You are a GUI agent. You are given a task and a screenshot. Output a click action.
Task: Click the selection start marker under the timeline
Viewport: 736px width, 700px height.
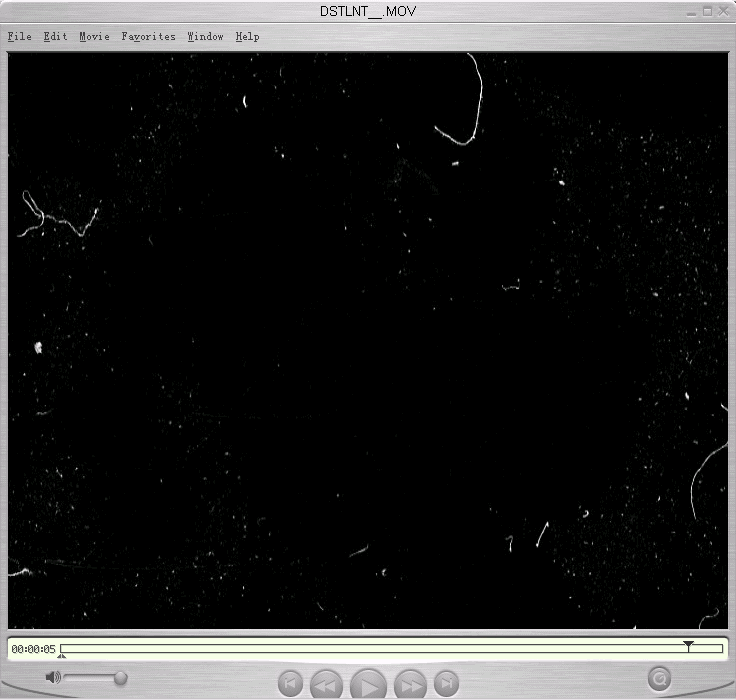click(61, 656)
